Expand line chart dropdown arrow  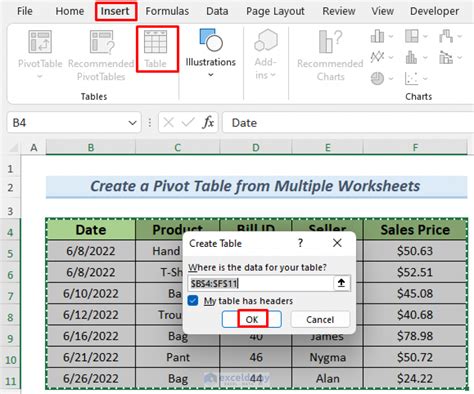391,58
